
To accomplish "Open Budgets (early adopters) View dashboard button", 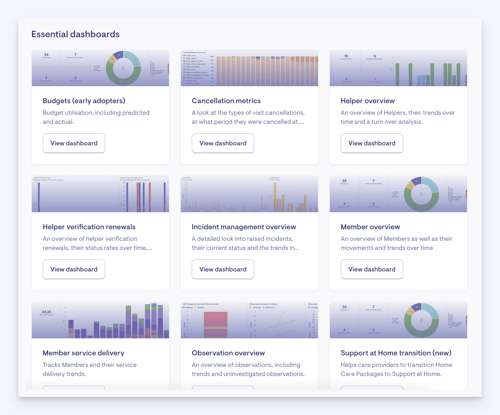I will 74,143.
